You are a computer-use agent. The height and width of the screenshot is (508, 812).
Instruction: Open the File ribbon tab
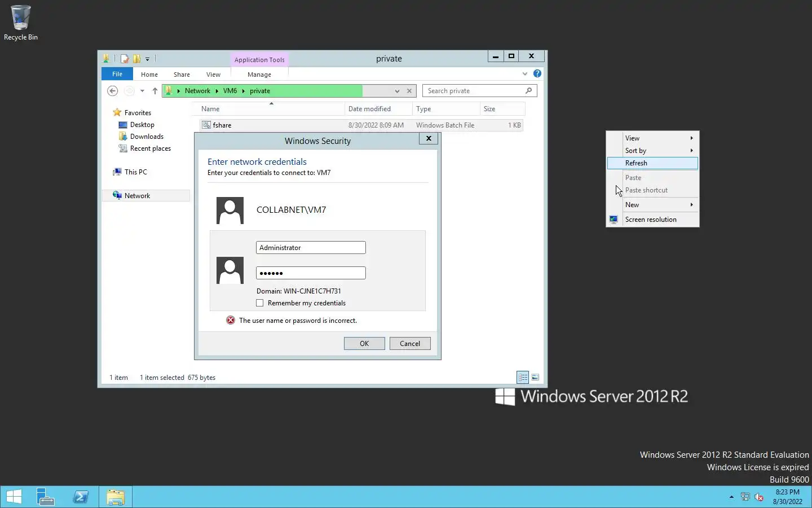point(117,74)
